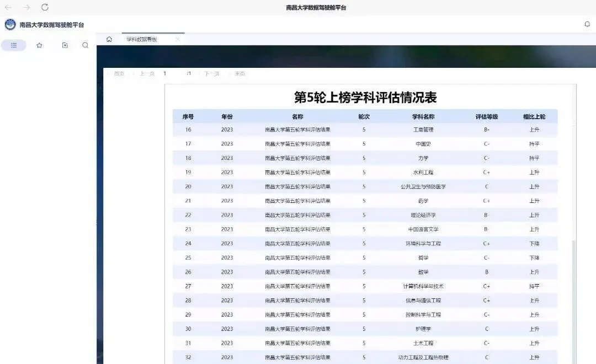This screenshot has width=596, height=364.
Task: Click year 2023 in row 20
Action: [x=227, y=186]
